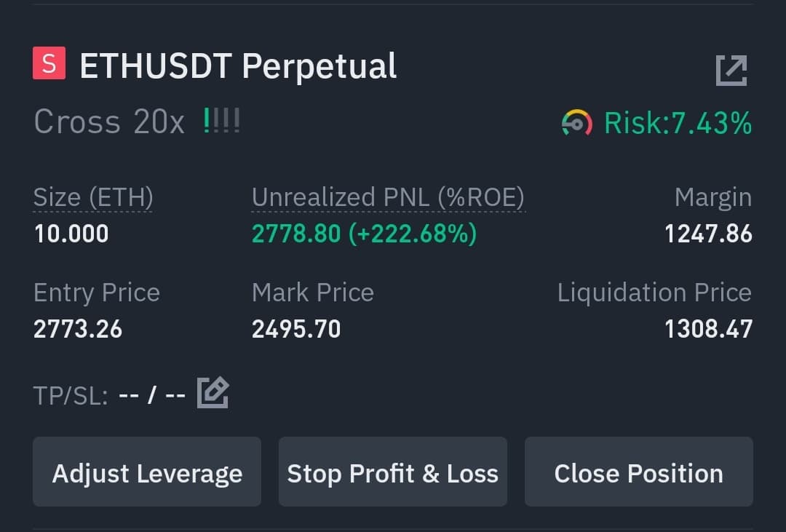The width and height of the screenshot is (786, 532).
Task: Select the Mark Price value 2495.70
Action: coord(296,330)
